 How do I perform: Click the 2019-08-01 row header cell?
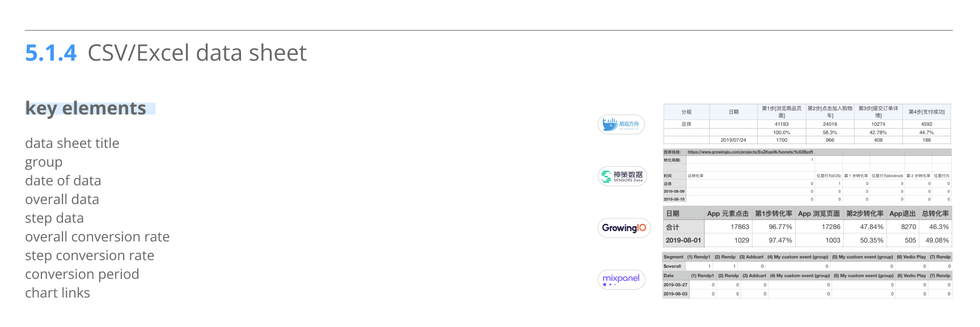683,240
